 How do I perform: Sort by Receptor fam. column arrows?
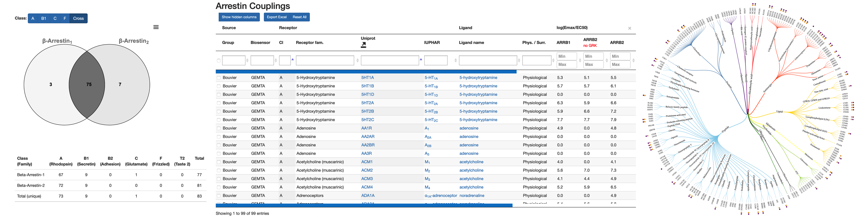point(358,61)
